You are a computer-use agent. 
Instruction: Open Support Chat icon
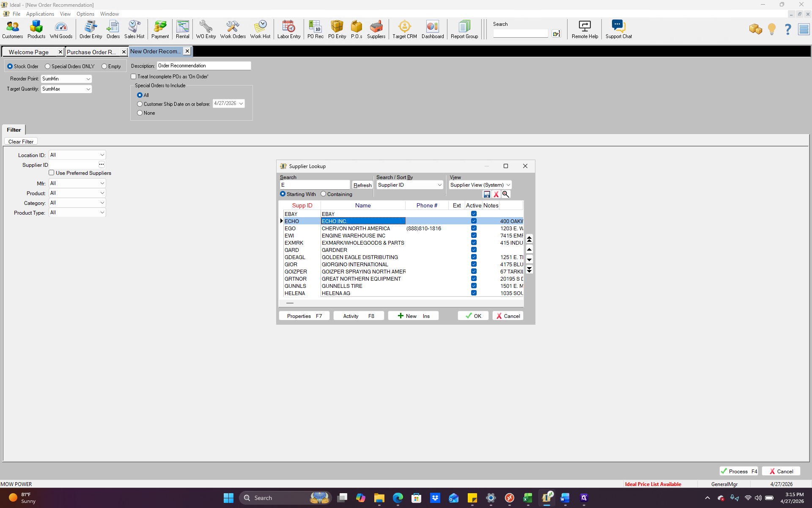coord(619,30)
